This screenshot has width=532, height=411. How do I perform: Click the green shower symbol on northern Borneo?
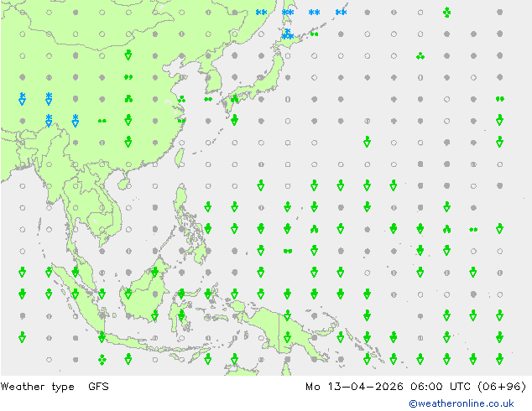click(154, 272)
